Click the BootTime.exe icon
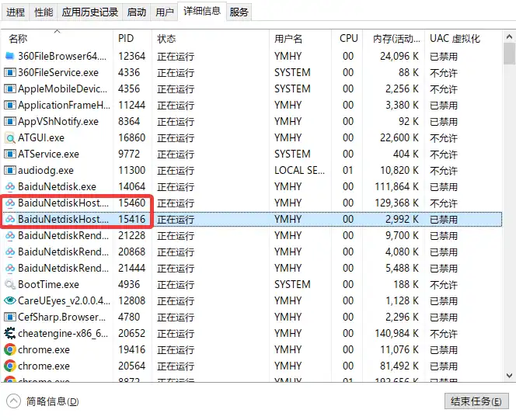The height and width of the screenshot is (420, 516). pos(10,284)
